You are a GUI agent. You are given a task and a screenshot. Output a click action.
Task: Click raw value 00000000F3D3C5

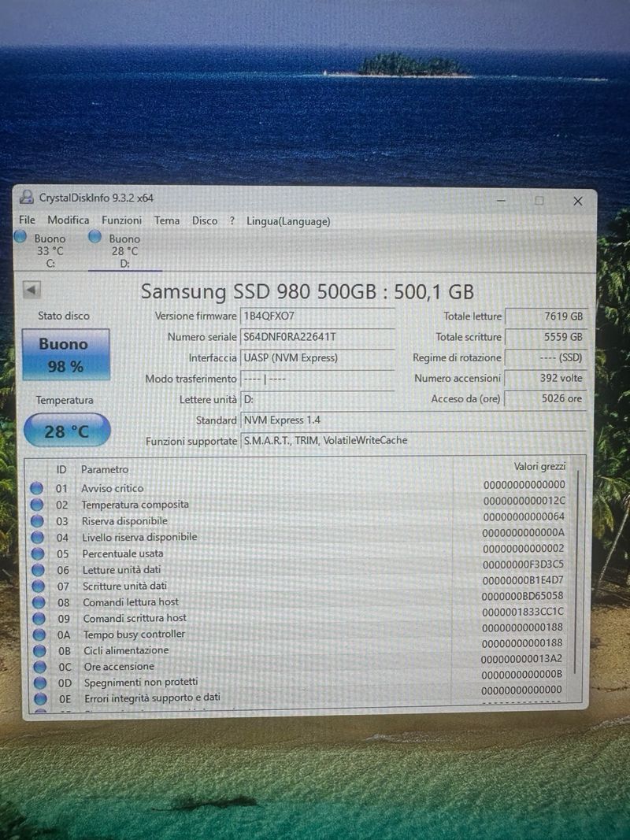coord(523,564)
